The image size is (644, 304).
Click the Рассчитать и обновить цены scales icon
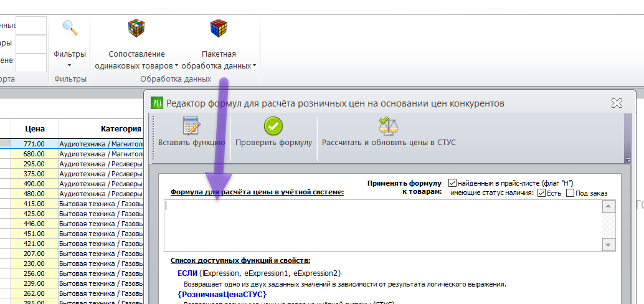(388, 126)
